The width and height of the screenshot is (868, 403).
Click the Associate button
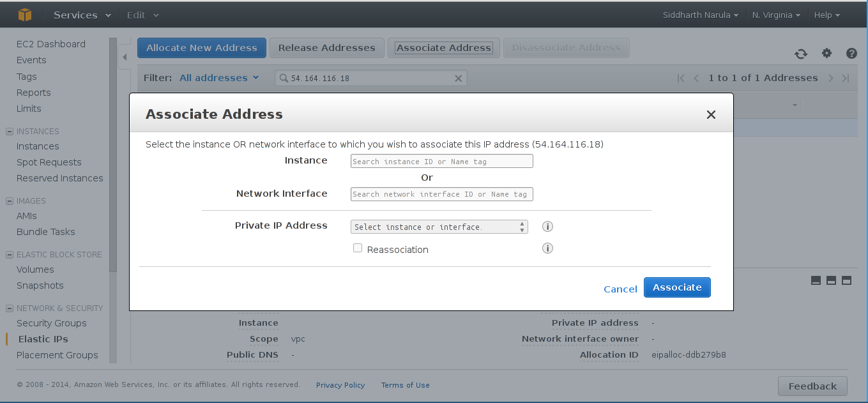click(677, 287)
